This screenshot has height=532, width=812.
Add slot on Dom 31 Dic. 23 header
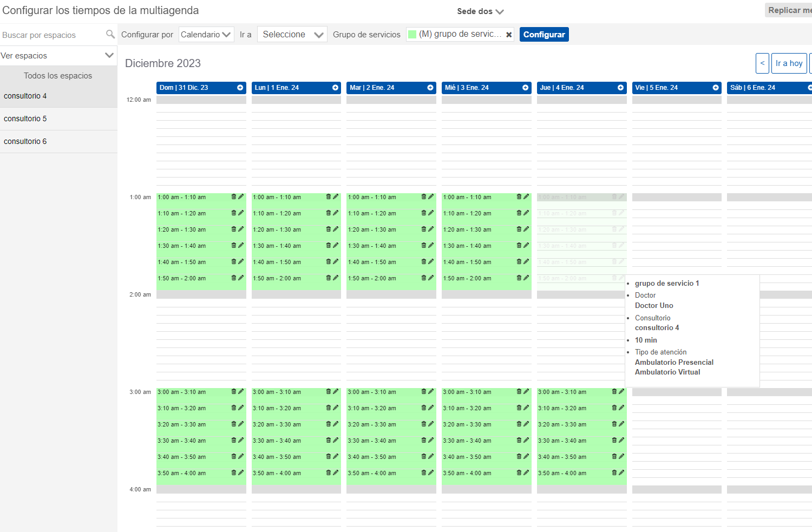click(x=240, y=88)
